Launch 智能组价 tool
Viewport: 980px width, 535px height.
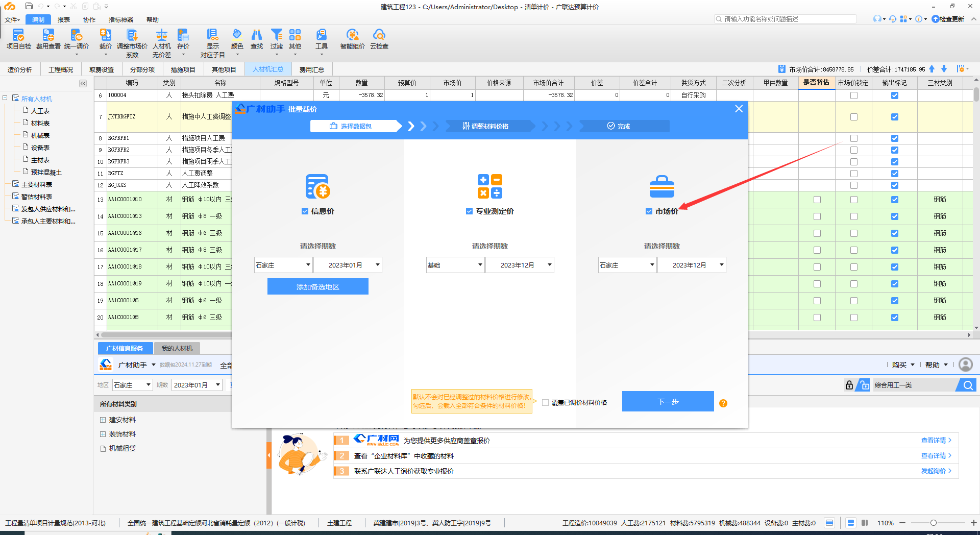coord(352,39)
